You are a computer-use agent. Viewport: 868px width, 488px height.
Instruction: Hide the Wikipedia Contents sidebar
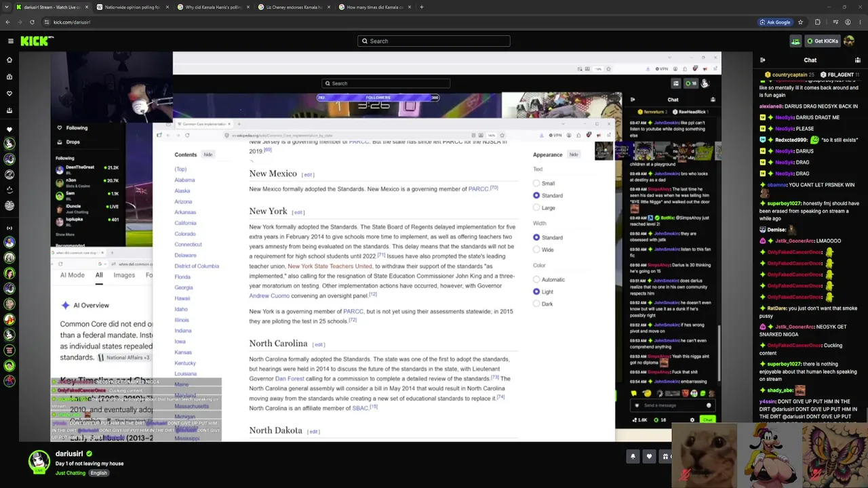click(208, 155)
